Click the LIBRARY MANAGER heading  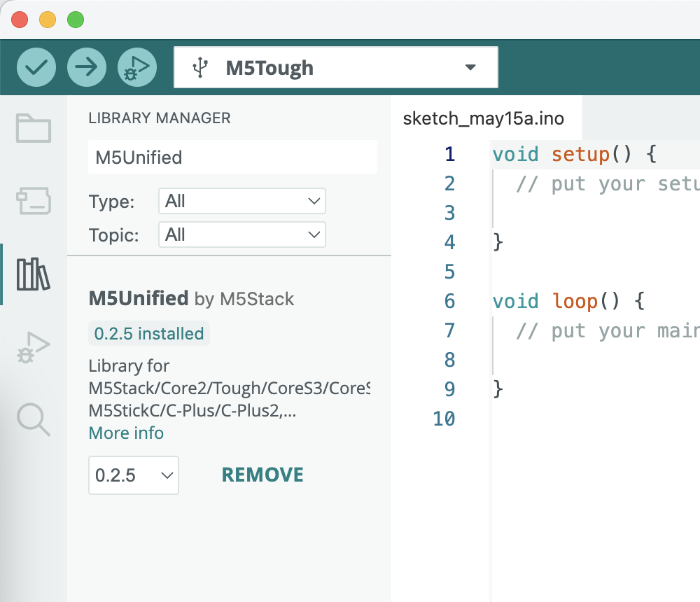click(160, 118)
